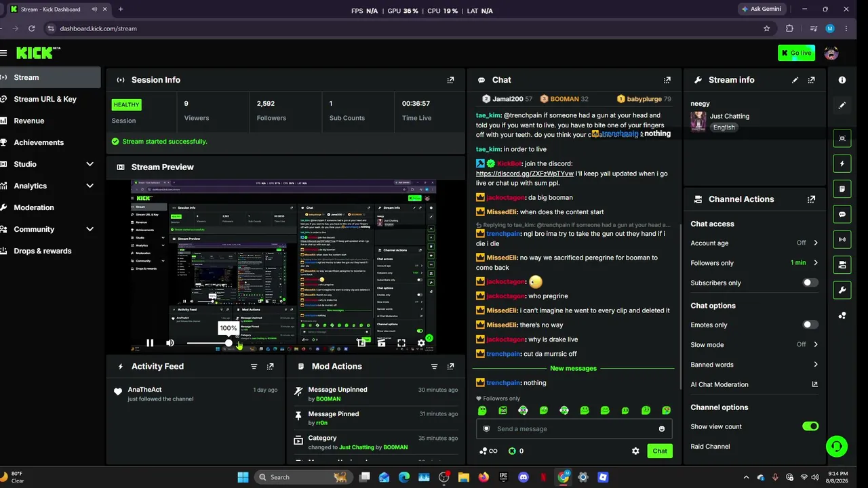This screenshot has width=868, height=488.
Task: Bookmark this page with star icon
Action: (x=767, y=28)
